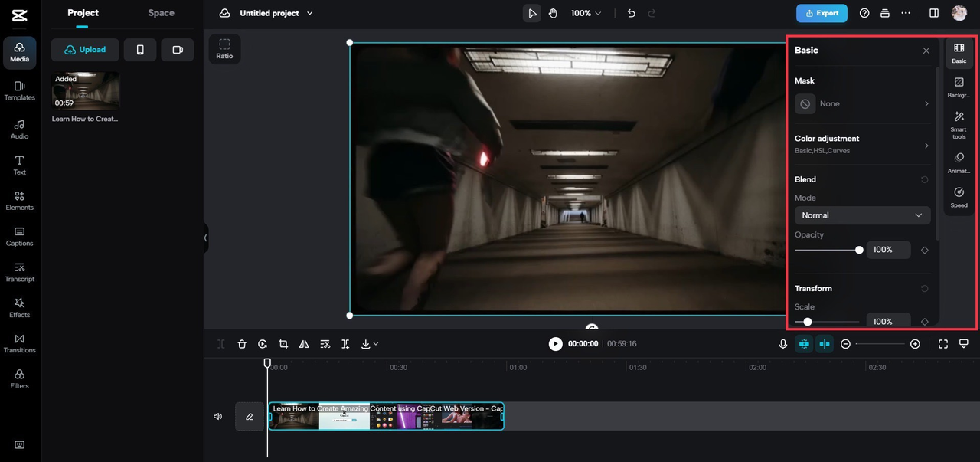Toggle the preview axis snapping button
Image resolution: width=980 pixels, height=462 pixels.
click(x=825, y=344)
